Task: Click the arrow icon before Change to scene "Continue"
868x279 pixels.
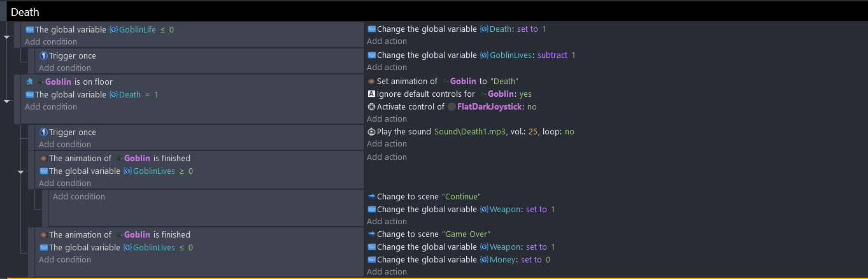Action: coord(372,196)
